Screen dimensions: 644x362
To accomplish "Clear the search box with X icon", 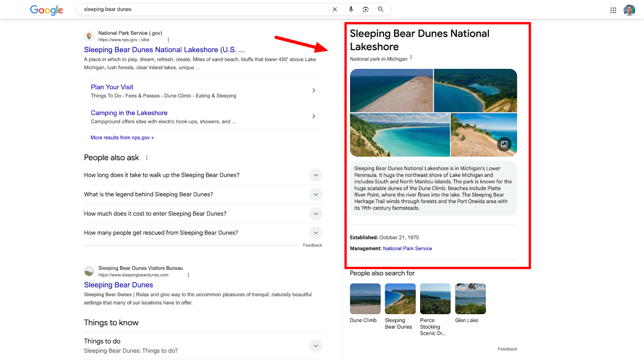I will coord(334,9).
